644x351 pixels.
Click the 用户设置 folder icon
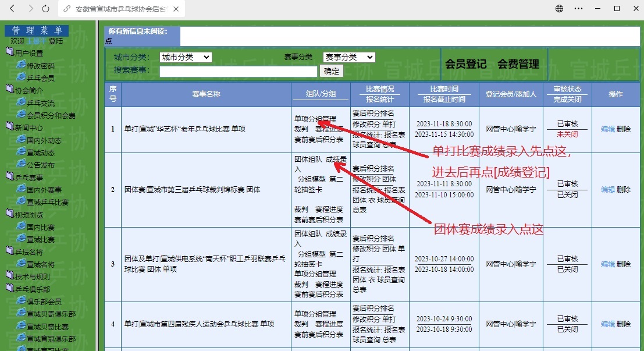pyautogui.click(x=9, y=52)
